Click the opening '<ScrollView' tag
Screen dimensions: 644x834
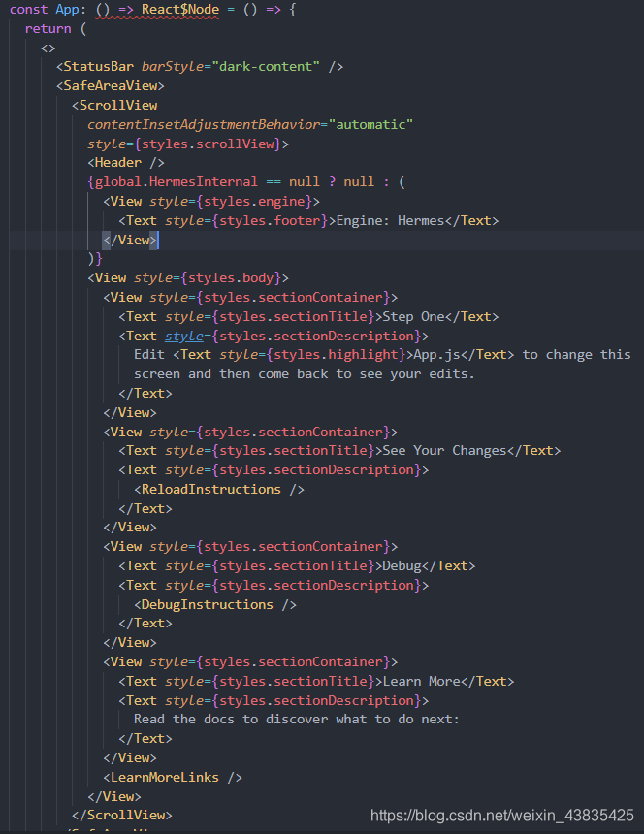click(114, 105)
